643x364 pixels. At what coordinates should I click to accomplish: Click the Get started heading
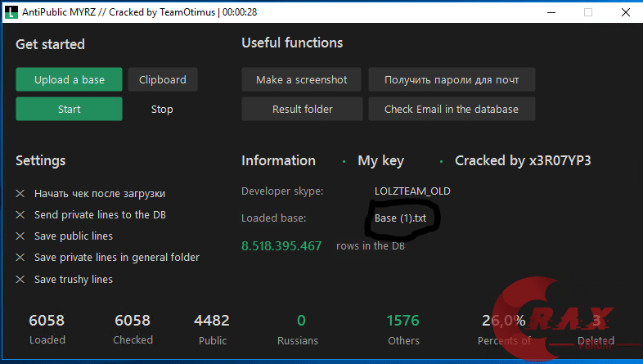[51, 44]
